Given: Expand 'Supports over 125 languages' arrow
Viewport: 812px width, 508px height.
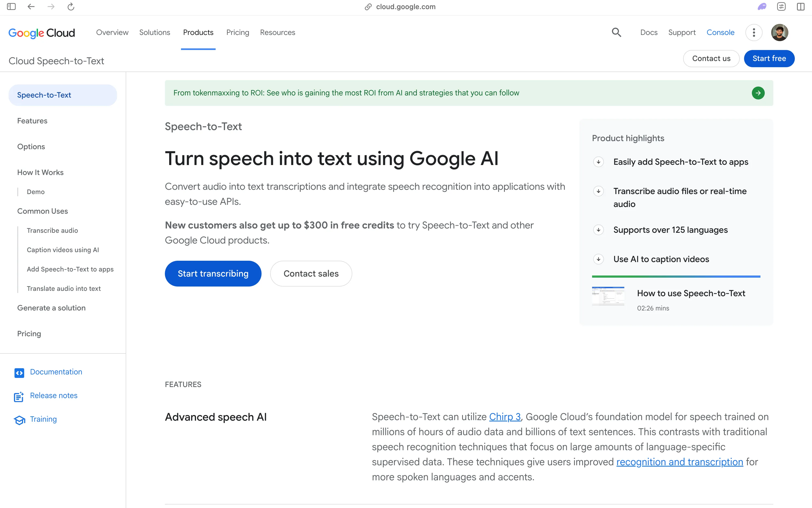Looking at the screenshot, I should click(x=598, y=230).
